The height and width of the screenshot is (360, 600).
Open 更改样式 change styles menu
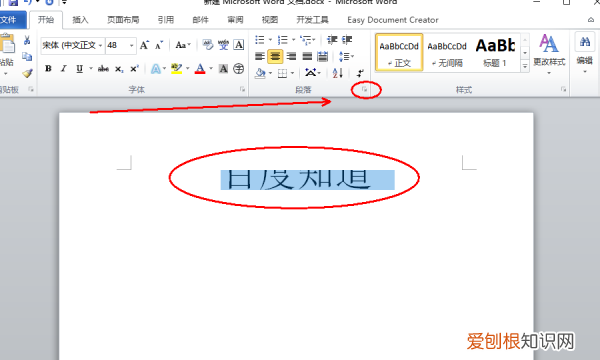click(549, 54)
